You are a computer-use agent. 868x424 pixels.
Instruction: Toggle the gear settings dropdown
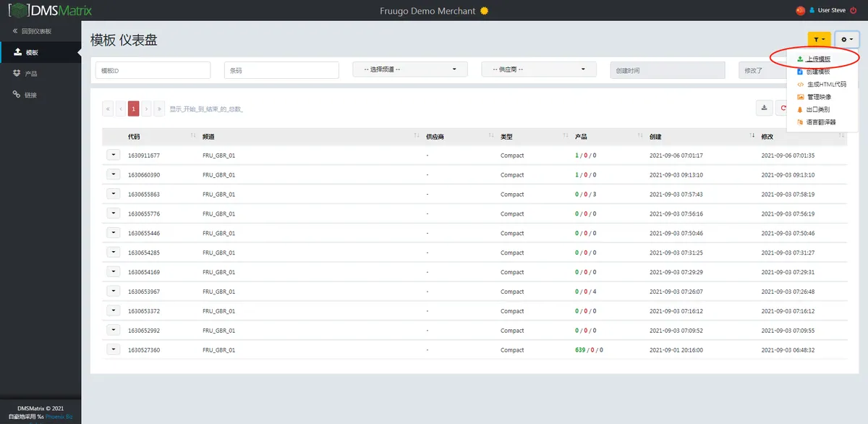point(847,40)
